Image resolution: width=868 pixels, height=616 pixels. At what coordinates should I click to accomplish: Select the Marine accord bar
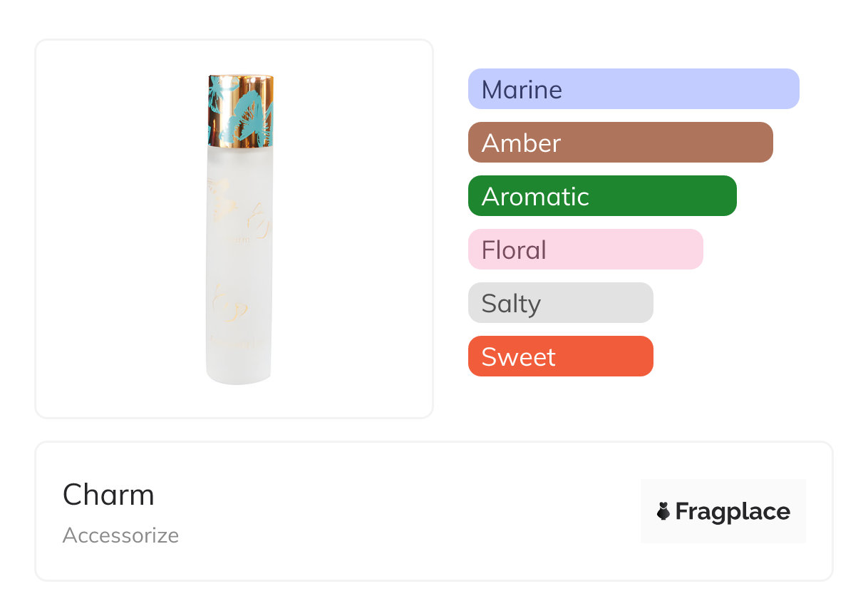(633, 89)
